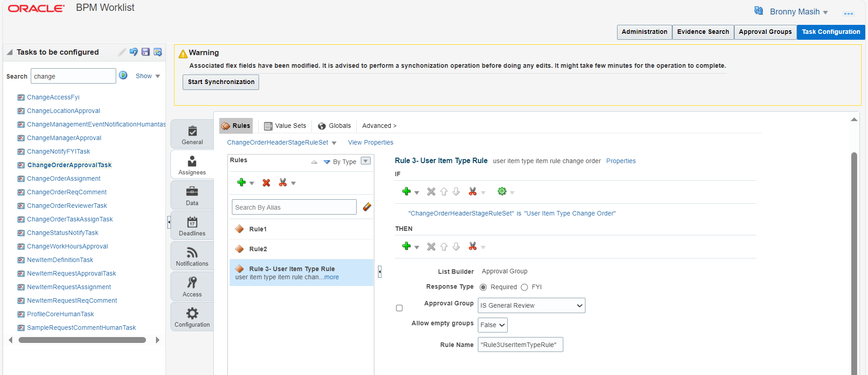Image resolution: width=868 pixels, height=375 pixels.
Task: Open the Deadlines side tab
Action: click(192, 226)
